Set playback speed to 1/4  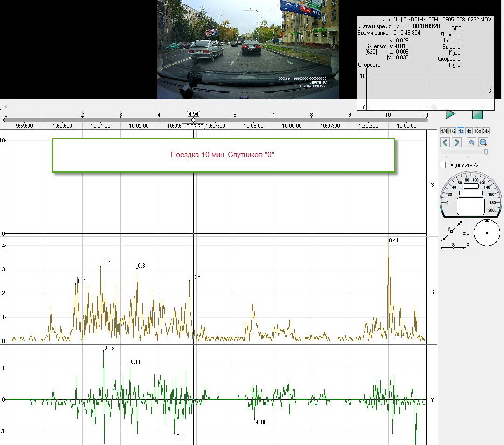tap(444, 131)
